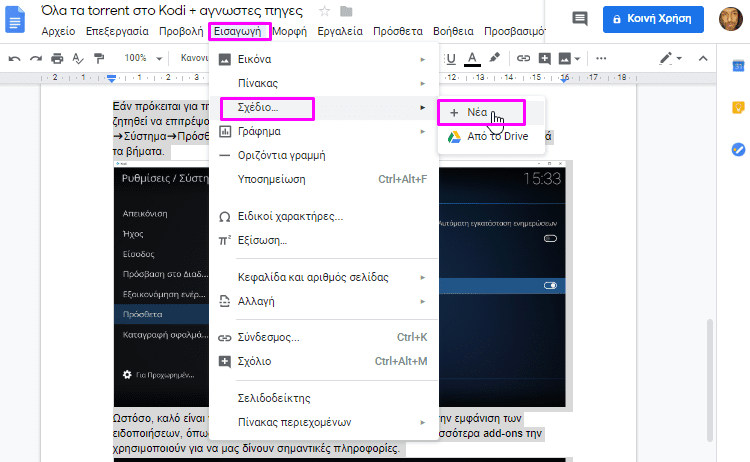
Task: Click the print icon
Action: click(57, 58)
